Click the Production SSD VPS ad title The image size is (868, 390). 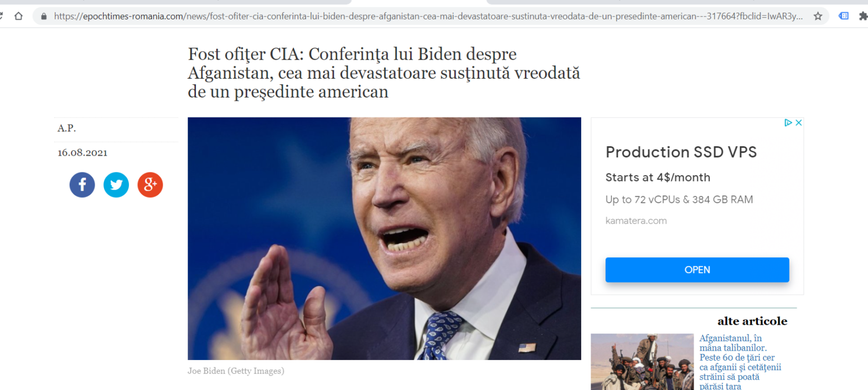pos(681,152)
